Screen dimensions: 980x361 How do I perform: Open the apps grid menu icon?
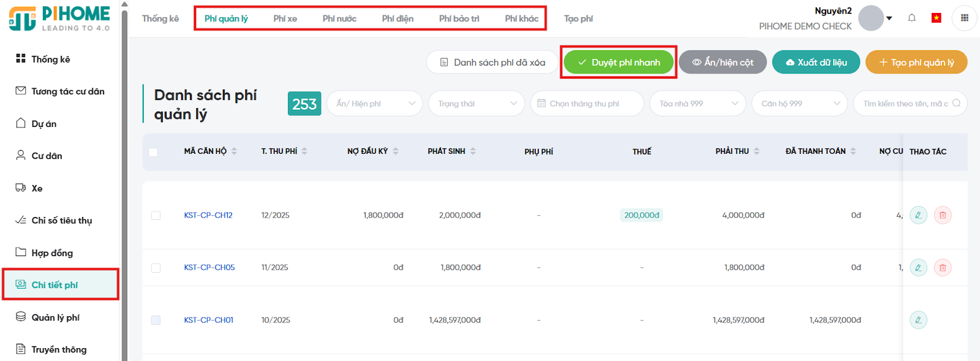tap(964, 18)
